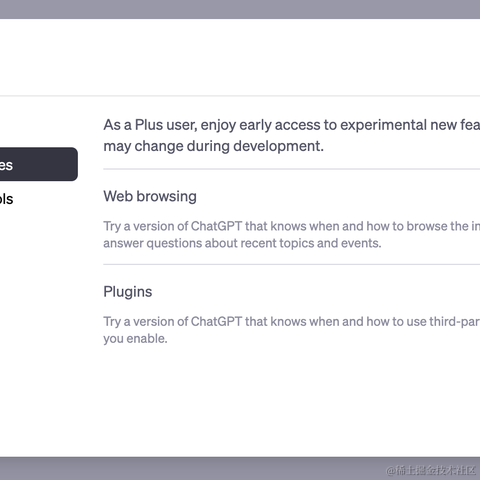Click the dimmed backdrop above the dialog
Screen dimensions: 480x480
click(240, 9)
